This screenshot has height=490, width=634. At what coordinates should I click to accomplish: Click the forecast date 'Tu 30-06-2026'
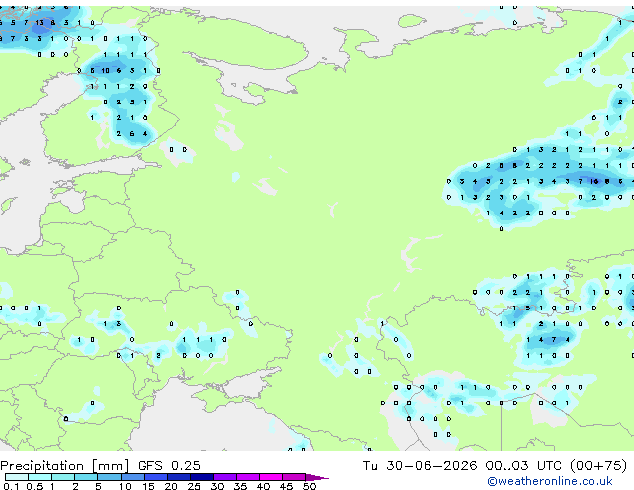point(420,466)
